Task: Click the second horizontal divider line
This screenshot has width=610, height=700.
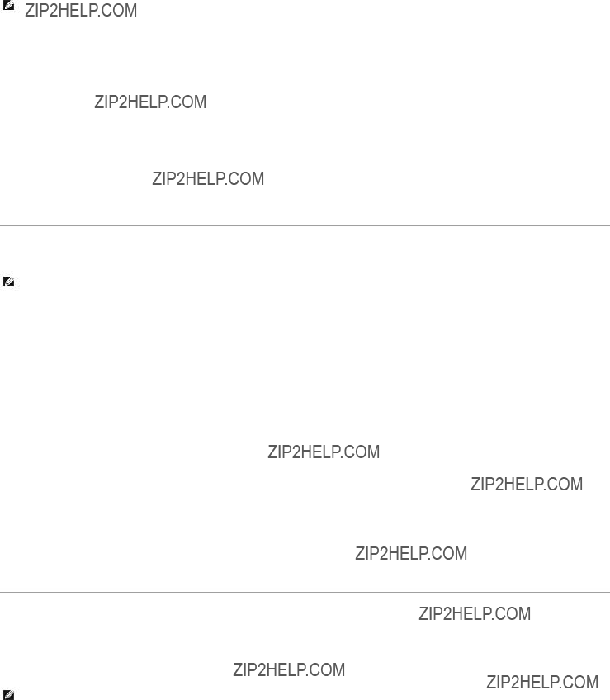Action: click(305, 593)
